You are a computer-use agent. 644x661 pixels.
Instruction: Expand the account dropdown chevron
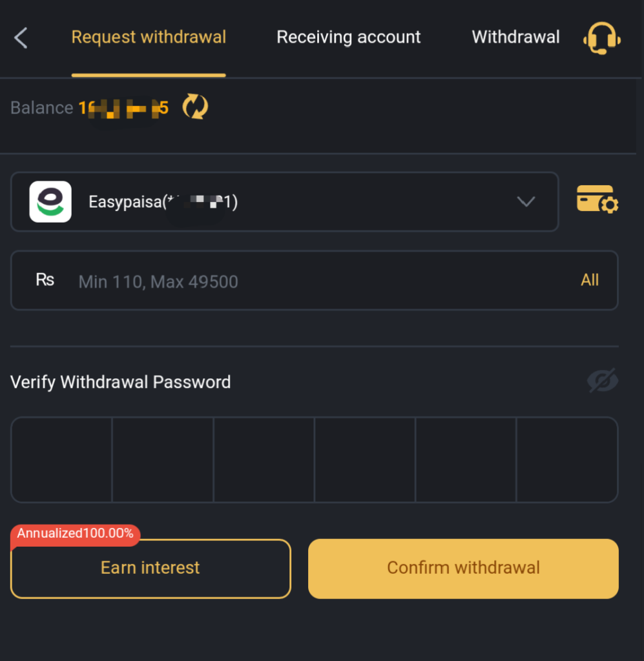click(526, 201)
